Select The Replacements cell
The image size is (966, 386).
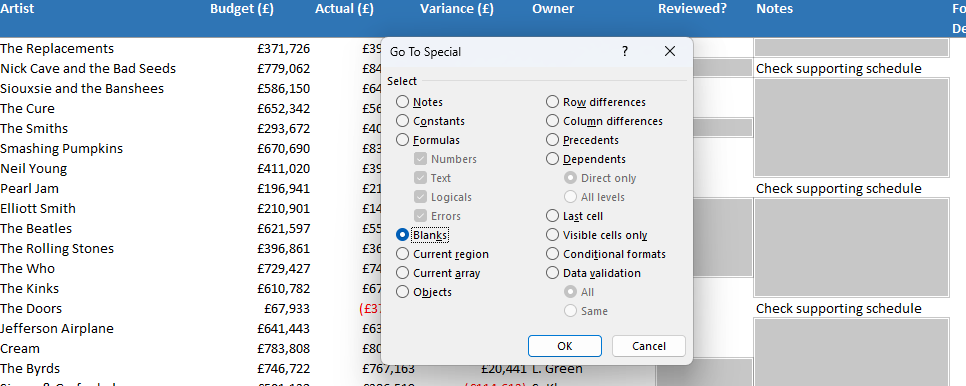pos(57,49)
